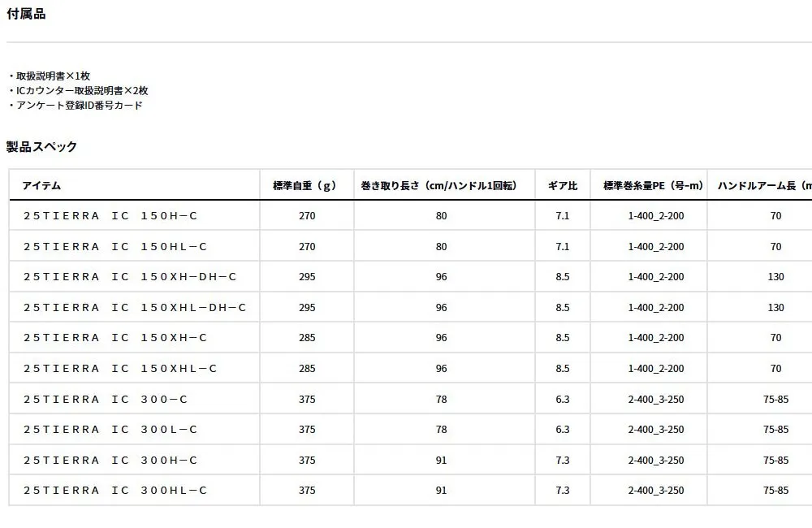Select item 25TIERRA IC 150XH-DH-C
812x528 pixels.
(130, 277)
